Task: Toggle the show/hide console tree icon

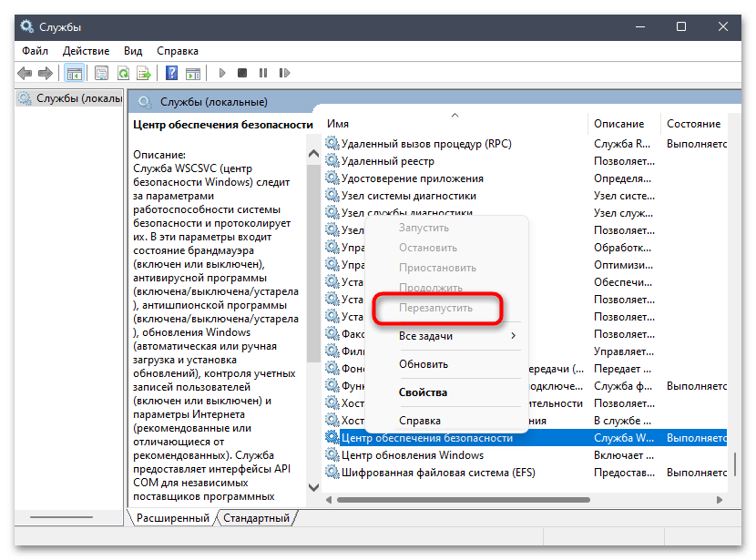Action: 74,73
